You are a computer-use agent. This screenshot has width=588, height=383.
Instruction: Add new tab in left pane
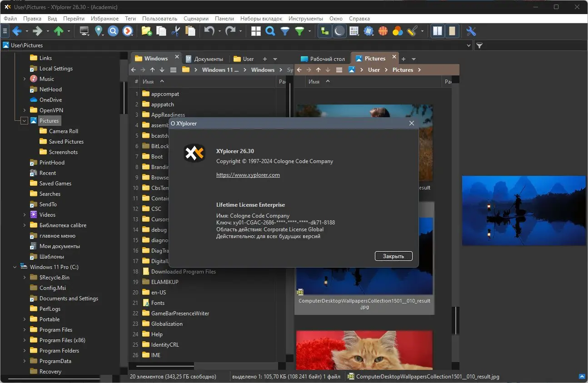pos(265,59)
